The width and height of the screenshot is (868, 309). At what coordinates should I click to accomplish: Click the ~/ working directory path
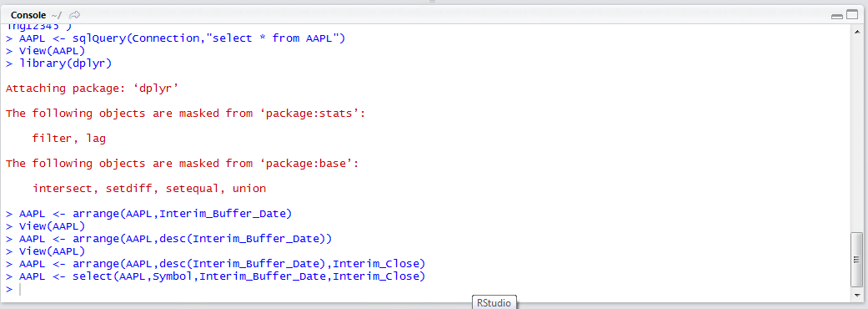pyautogui.click(x=57, y=15)
